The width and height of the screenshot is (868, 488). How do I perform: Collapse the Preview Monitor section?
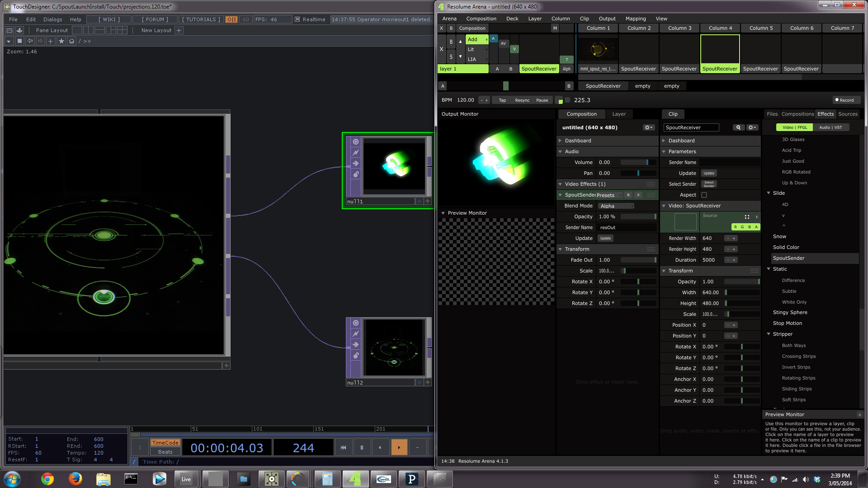(443, 213)
